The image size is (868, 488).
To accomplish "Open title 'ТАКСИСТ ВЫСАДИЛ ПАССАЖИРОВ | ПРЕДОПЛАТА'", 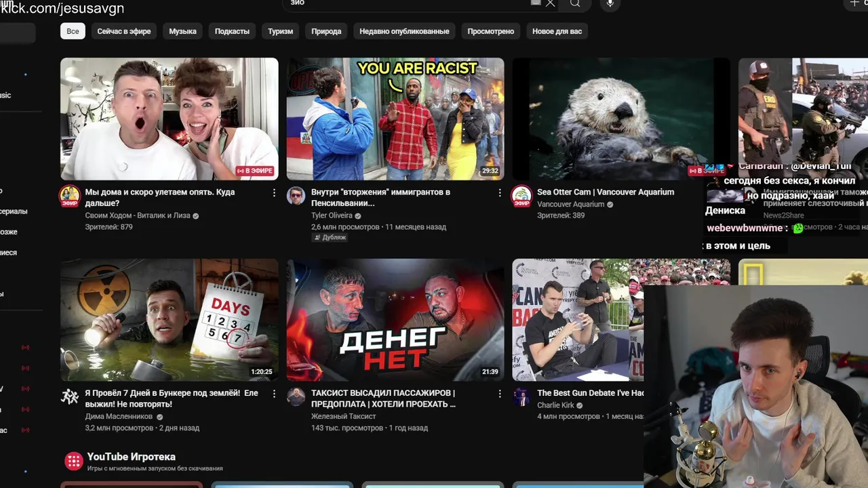I will (x=383, y=399).
